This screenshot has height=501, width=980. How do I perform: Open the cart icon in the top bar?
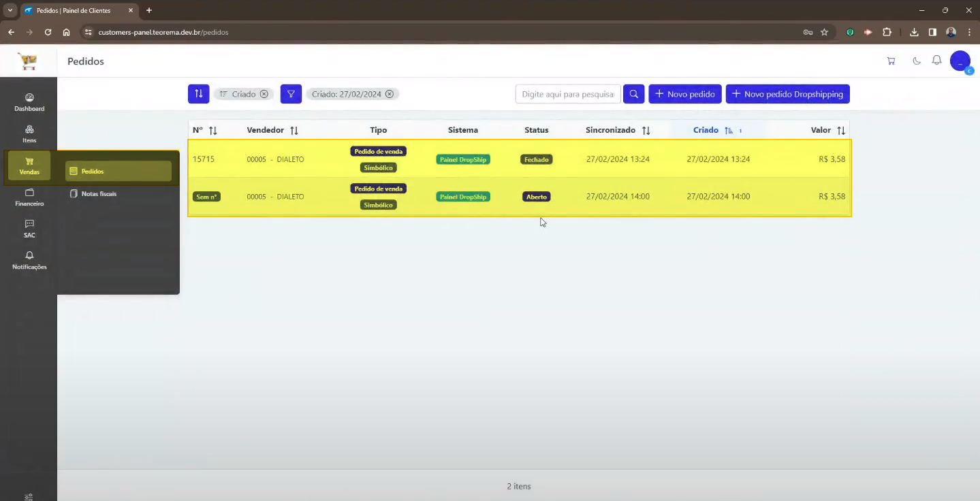(x=891, y=61)
